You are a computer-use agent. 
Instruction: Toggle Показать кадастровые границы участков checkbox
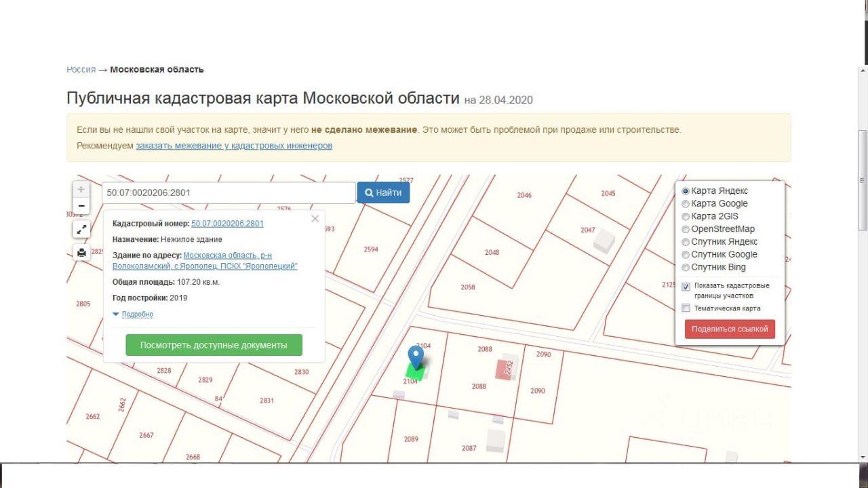point(686,287)
